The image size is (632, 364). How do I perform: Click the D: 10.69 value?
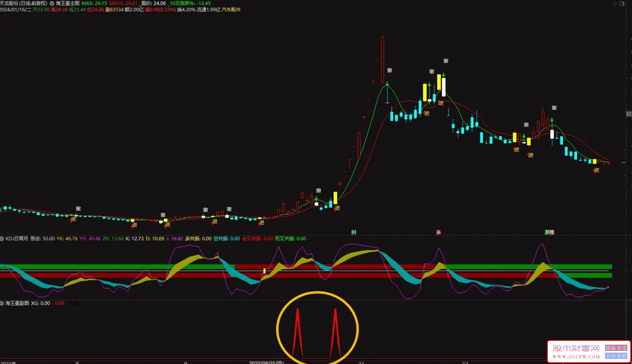[x=155, y=238]
